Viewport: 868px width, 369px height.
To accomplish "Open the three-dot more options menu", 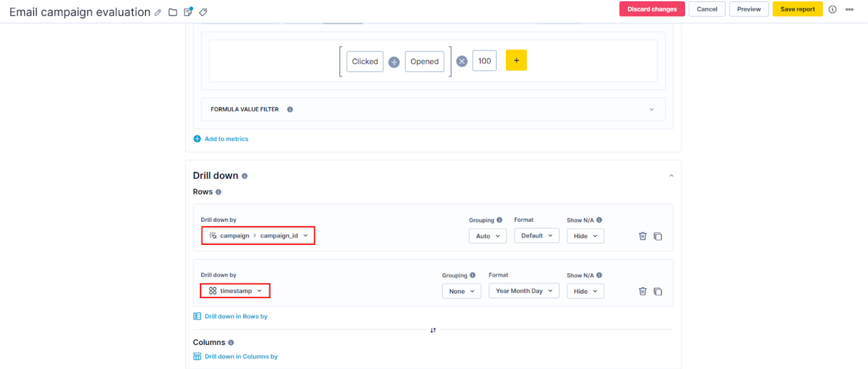I will (x=849, y=9).
